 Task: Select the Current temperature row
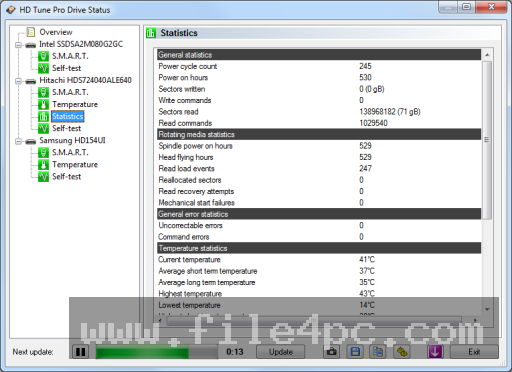(319, 259)
